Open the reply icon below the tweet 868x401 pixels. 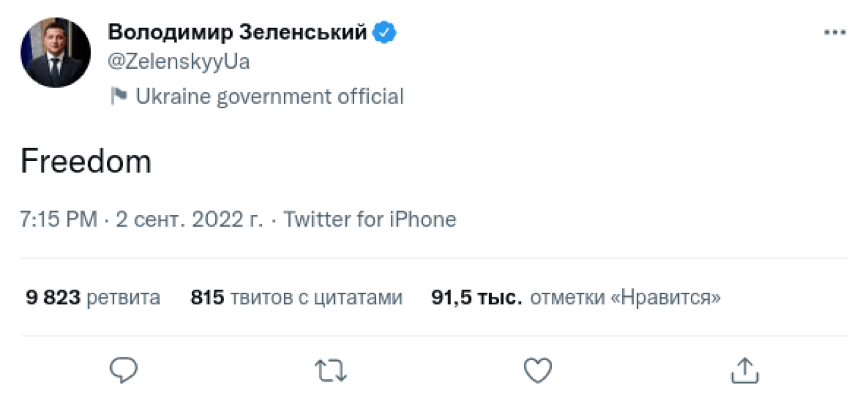click(x=124, y=368)
